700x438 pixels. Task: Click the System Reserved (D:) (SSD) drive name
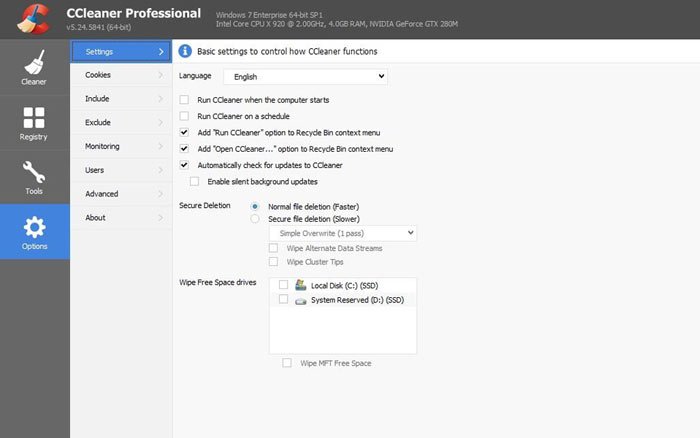coord(358,300)
